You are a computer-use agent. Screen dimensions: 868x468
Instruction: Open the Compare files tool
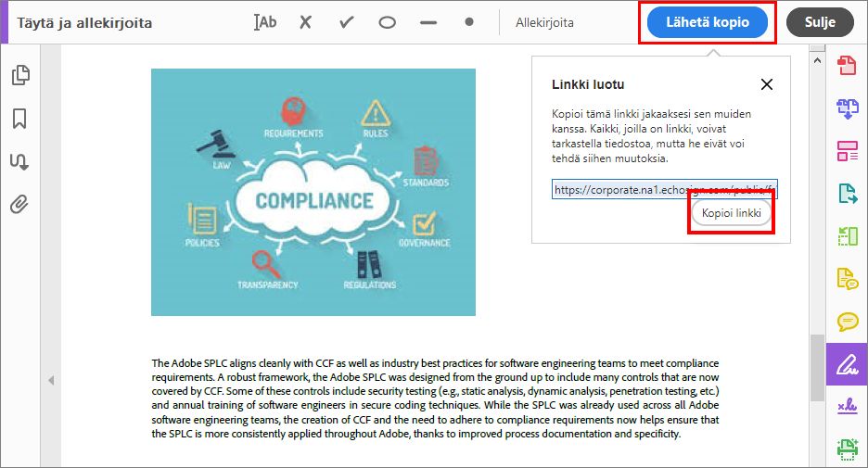pyautogui.click(x=847, y=236)
